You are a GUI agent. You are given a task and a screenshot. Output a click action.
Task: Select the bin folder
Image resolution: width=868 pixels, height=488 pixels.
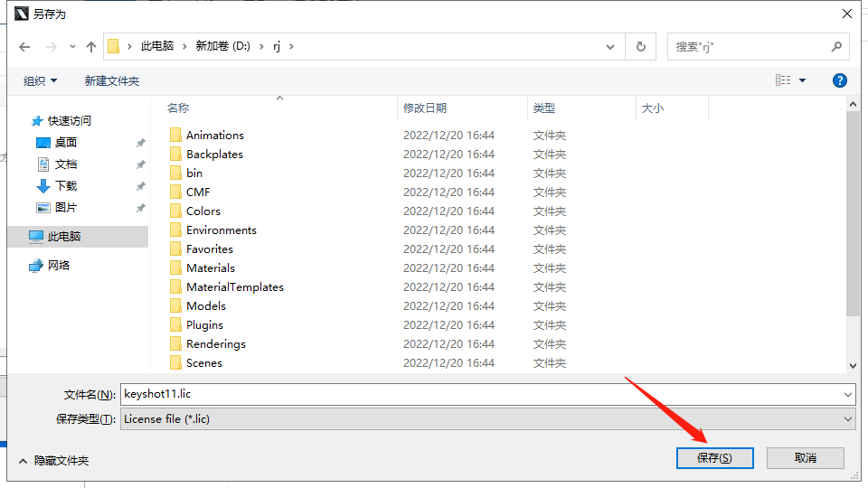pos(194,174)
